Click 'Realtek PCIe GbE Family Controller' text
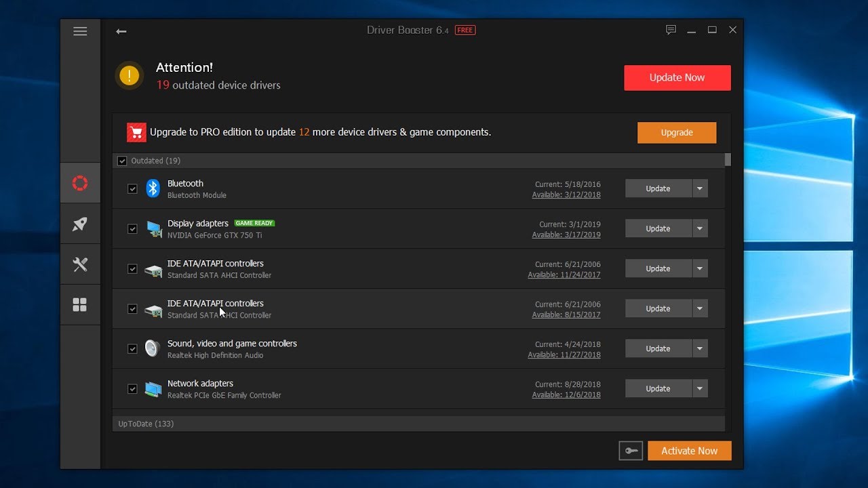Screen dimensions: 868x488 [x=224, y=395]
